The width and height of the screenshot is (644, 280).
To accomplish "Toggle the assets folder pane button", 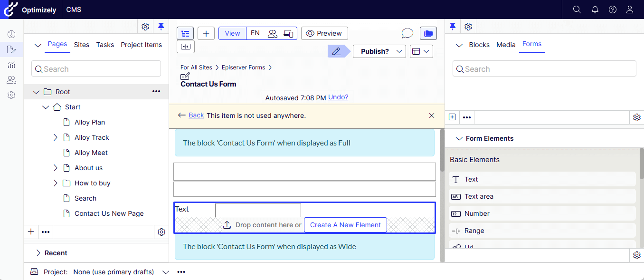I will (x=428, y=33).
